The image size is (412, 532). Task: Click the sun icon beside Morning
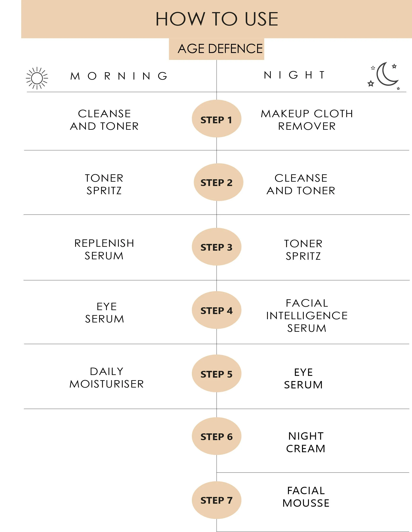click(x=37, y=78)
